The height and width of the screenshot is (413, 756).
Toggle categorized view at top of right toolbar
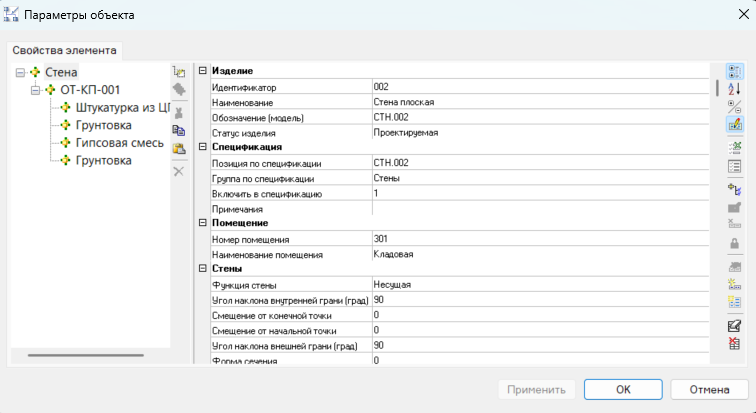(735, 72)
